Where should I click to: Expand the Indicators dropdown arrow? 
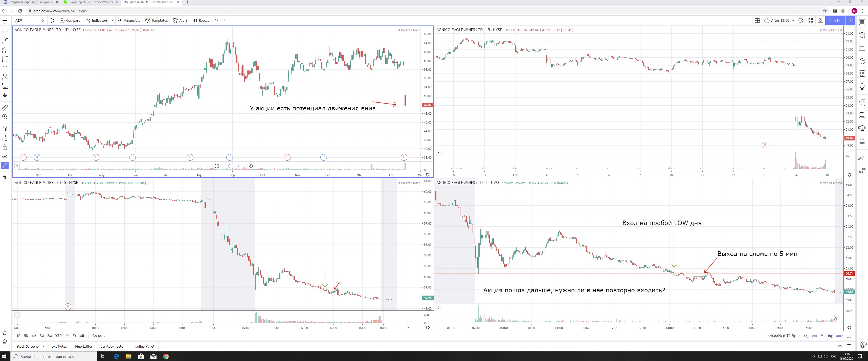(x=113, y=20)
